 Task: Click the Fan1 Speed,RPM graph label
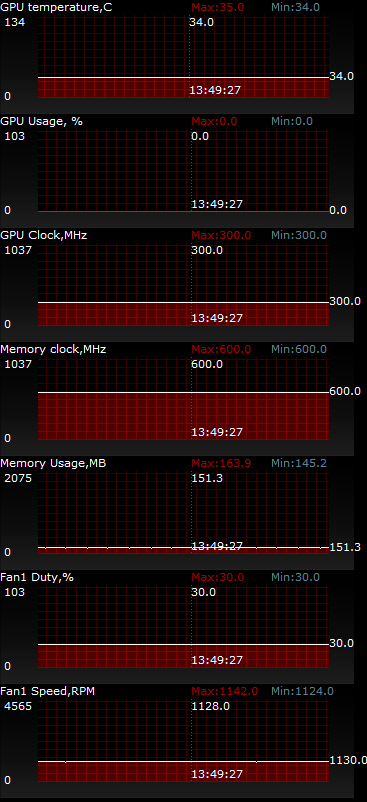tap(48, 692)
